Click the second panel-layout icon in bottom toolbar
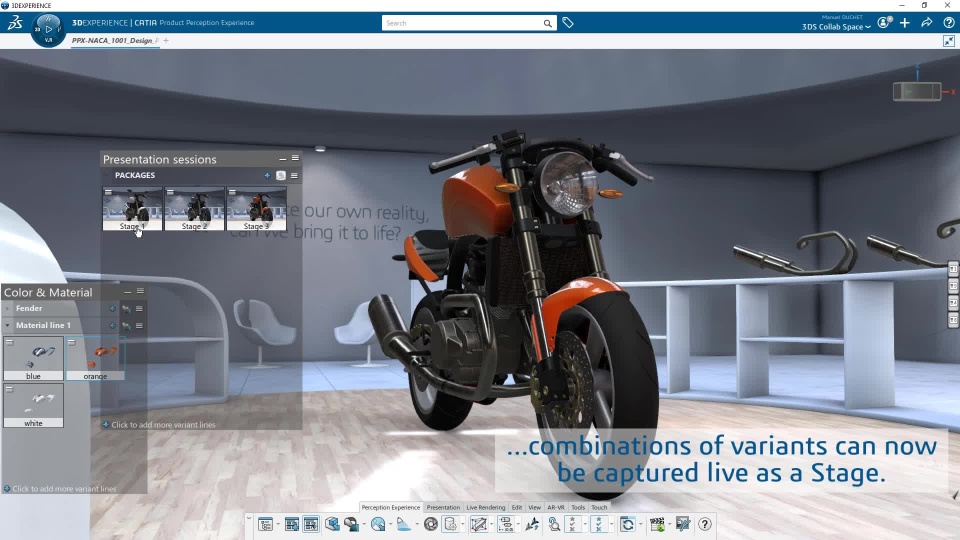960x540 pixels. (292, 524)
